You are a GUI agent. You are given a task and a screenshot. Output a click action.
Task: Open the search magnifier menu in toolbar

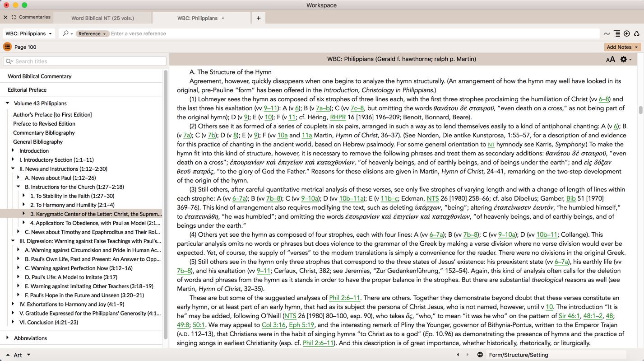(x=68, y=33)
